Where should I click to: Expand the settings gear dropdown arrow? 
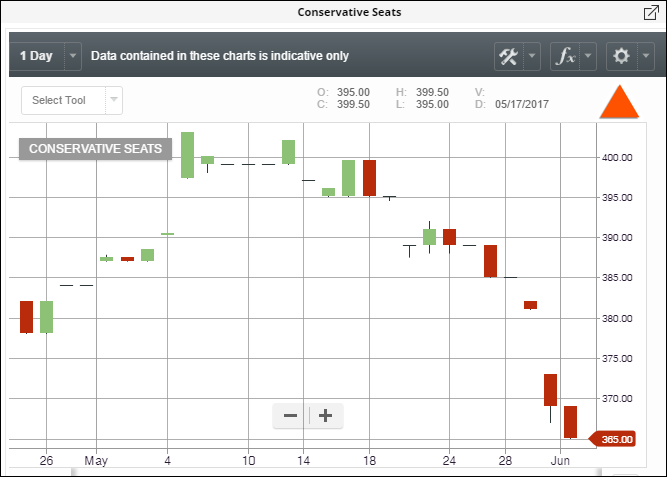point(644,56)
